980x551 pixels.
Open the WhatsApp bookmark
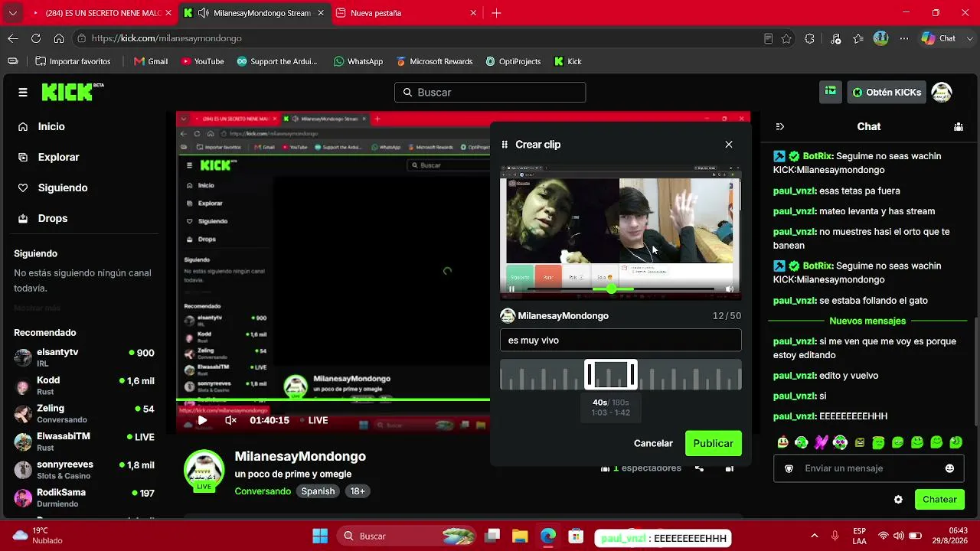[358, 61]
